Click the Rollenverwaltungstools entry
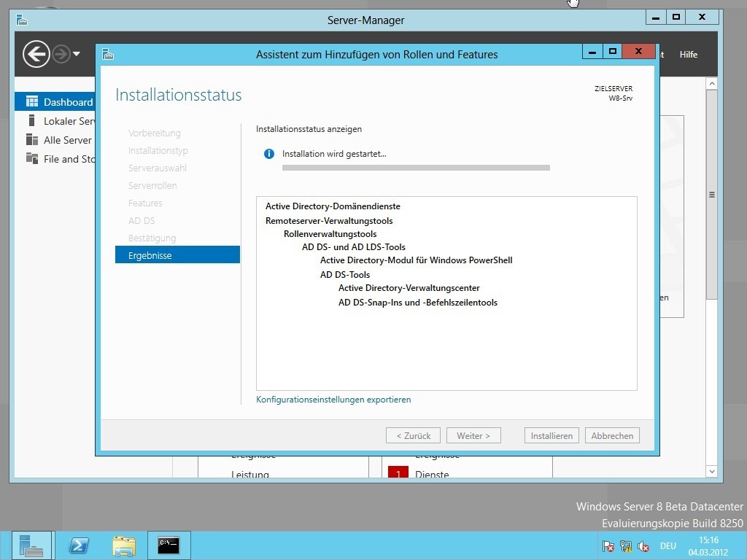747x560 pixels. click(330, 234)
